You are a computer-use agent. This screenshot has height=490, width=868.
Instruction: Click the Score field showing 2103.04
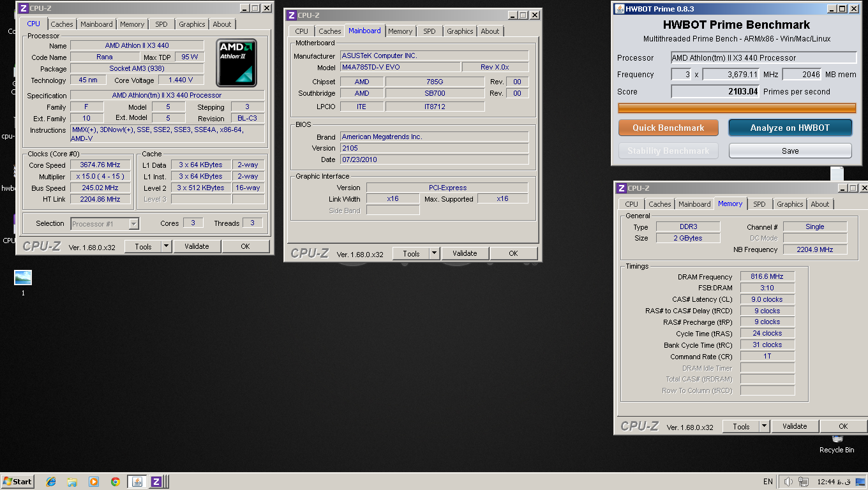(x=715, y=91)
